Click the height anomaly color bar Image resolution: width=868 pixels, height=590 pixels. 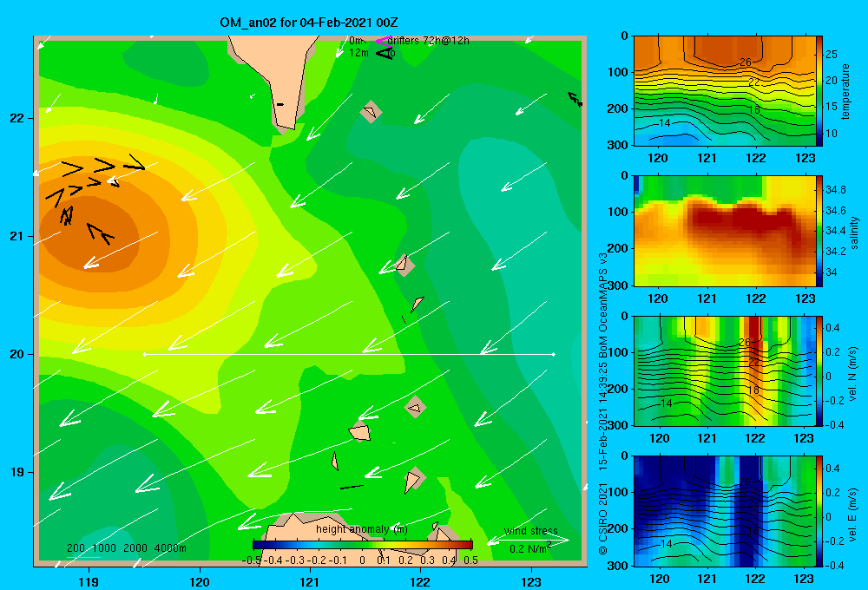[363, 545]
